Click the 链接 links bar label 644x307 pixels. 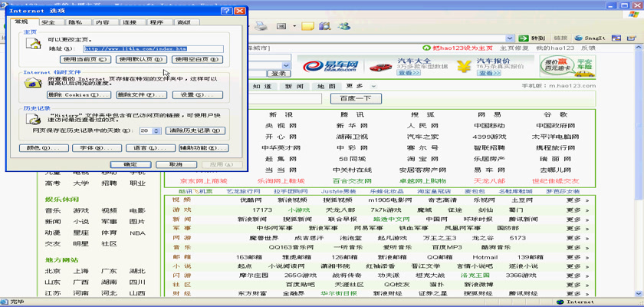pos(560,38)
